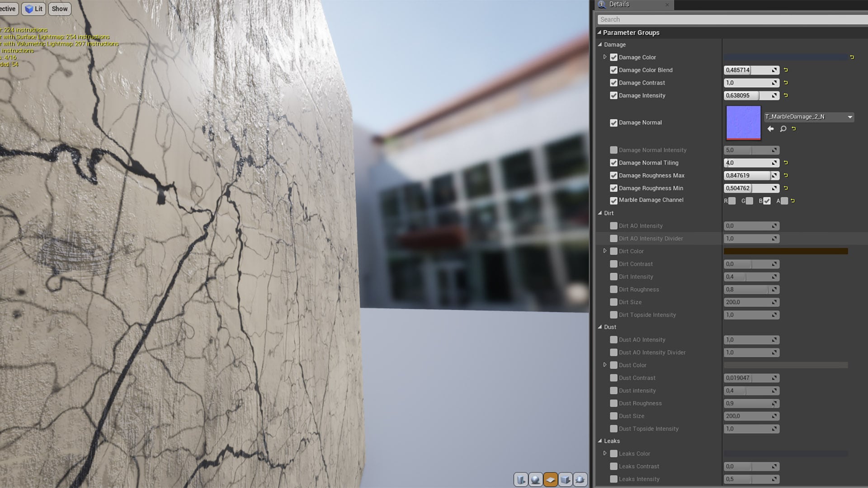Select the cylinder material preview shape
Image resolution: width=868 pixels, height=488 pixels.
pyautogui.click(x=521, y=480)
